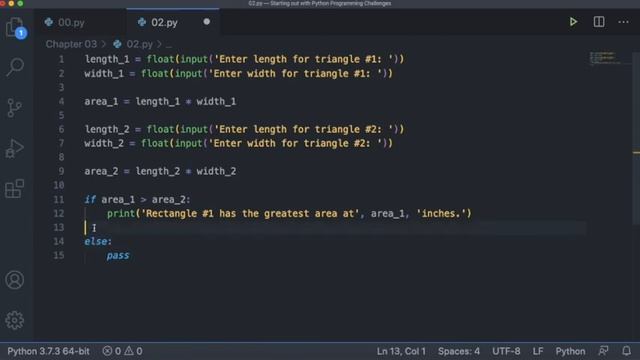Viewport: 640px width, 360px height.
Task: Click the 'pass' statement on line 15
Action: (x=118, y=256)
